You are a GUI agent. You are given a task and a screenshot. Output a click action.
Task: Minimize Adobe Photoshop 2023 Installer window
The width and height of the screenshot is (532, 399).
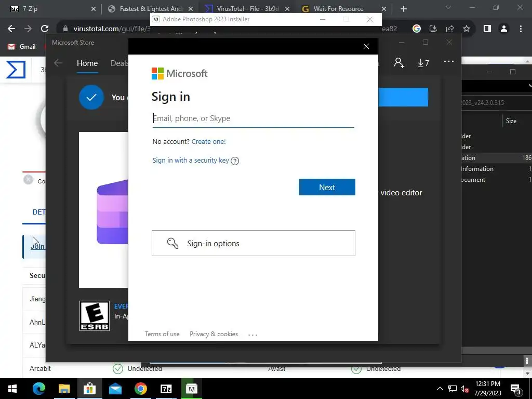[323, 19]
